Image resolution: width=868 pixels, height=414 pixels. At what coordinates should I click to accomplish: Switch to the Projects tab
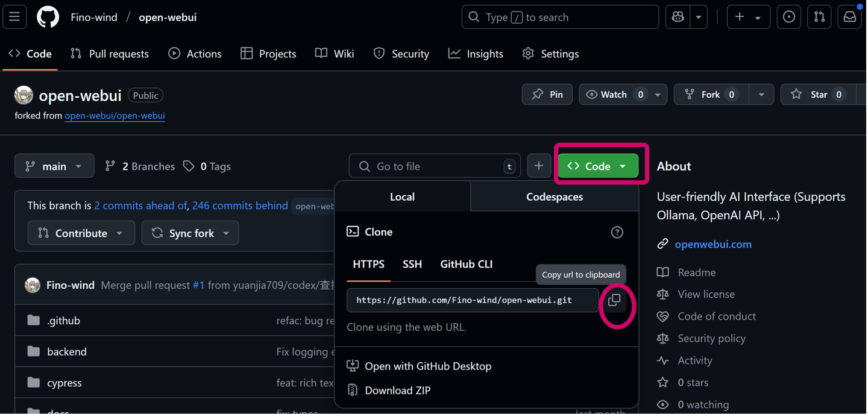[x=268, y=54]
